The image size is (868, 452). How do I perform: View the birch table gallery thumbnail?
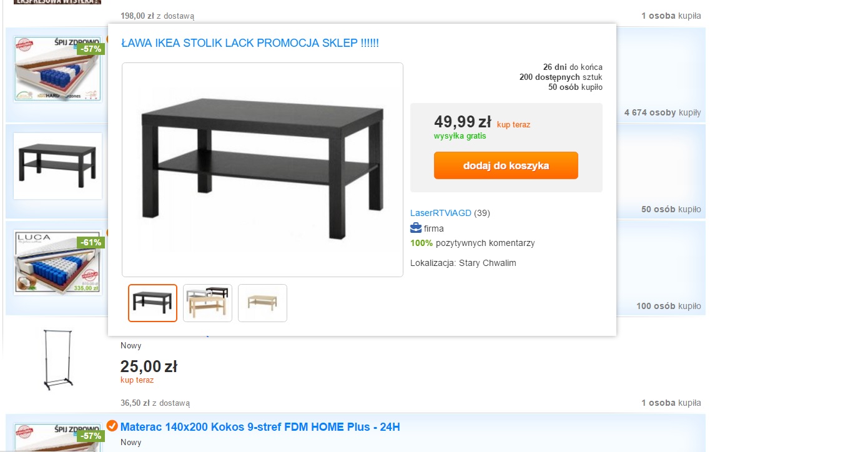click(x=262, y=303)
